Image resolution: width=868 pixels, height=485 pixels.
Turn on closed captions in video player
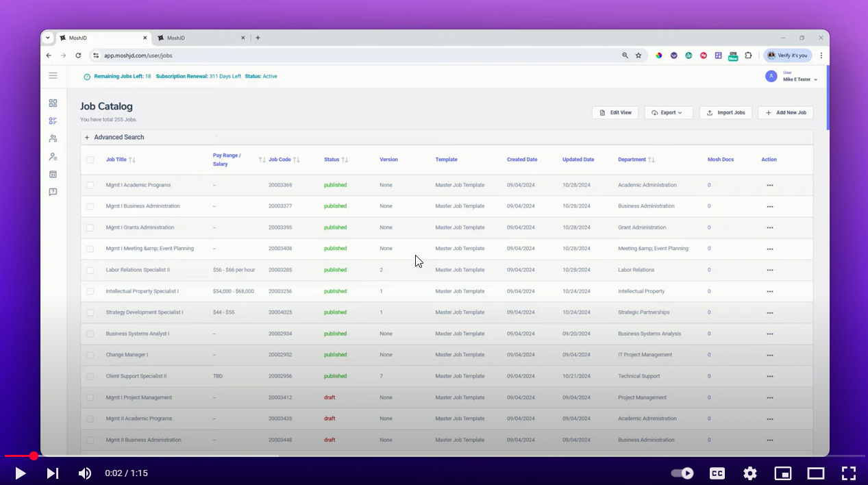717,473
